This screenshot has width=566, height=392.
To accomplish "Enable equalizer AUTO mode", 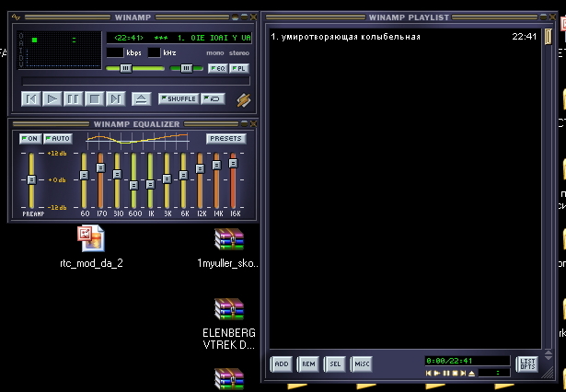I will click(x=58, y=139).
